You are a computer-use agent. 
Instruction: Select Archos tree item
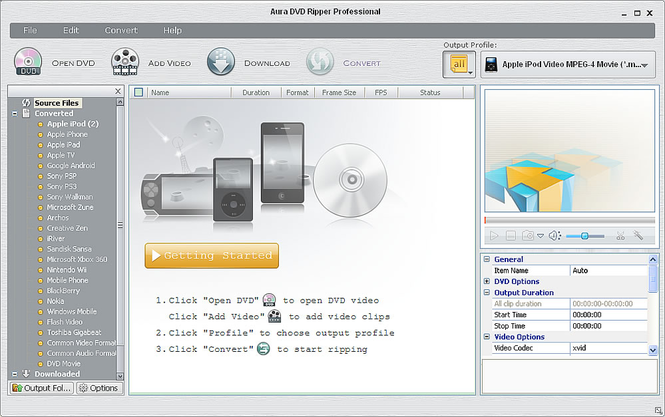pyautogui.click(x=57, y=218)
